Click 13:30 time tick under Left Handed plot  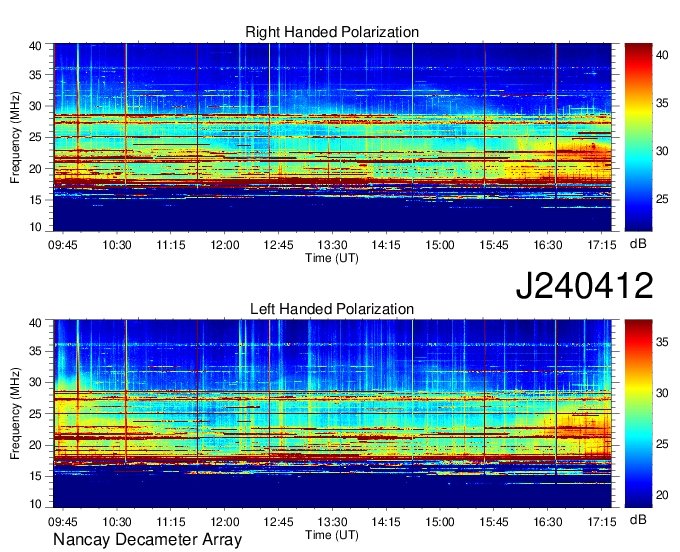point(332,521)
